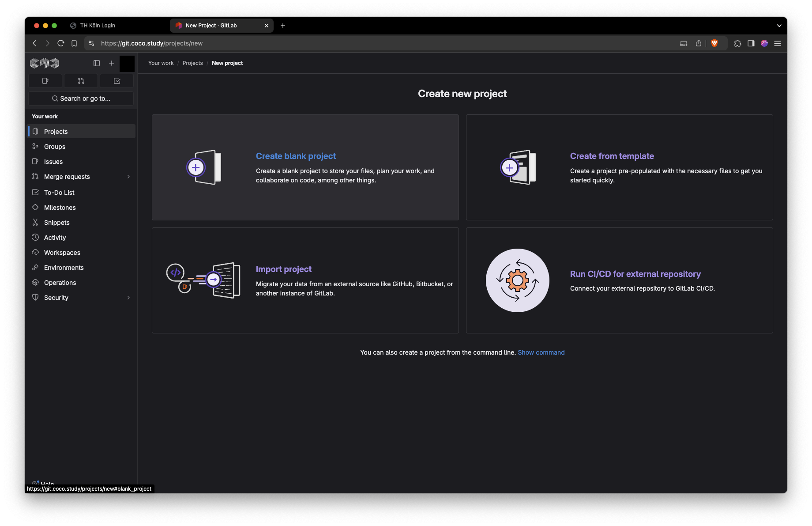Image resolution: width=812 pixels, height=526 pixels.
Task: Click the browser back arrow
Action: [35, 43]
